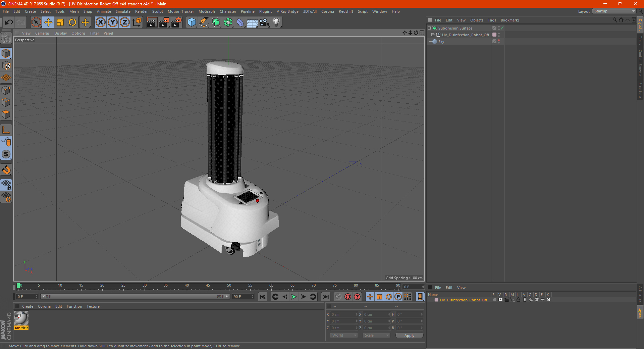
Task: Select the Live Selection tool
Action: point(36,22)
